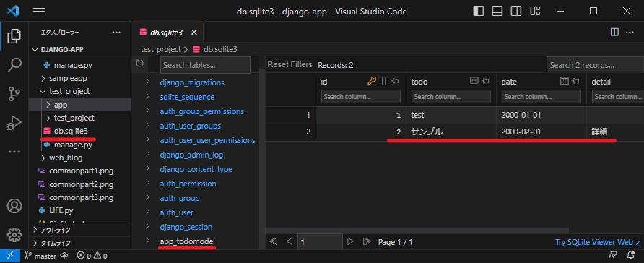
Task: Go to the last page arrow
Action: click(366, 241)
